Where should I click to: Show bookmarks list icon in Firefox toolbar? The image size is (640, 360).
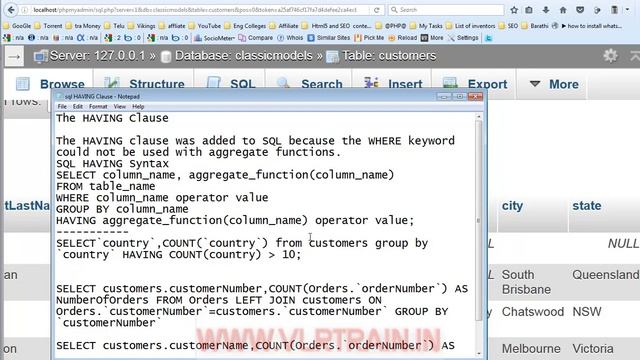(x=529, y=10)
